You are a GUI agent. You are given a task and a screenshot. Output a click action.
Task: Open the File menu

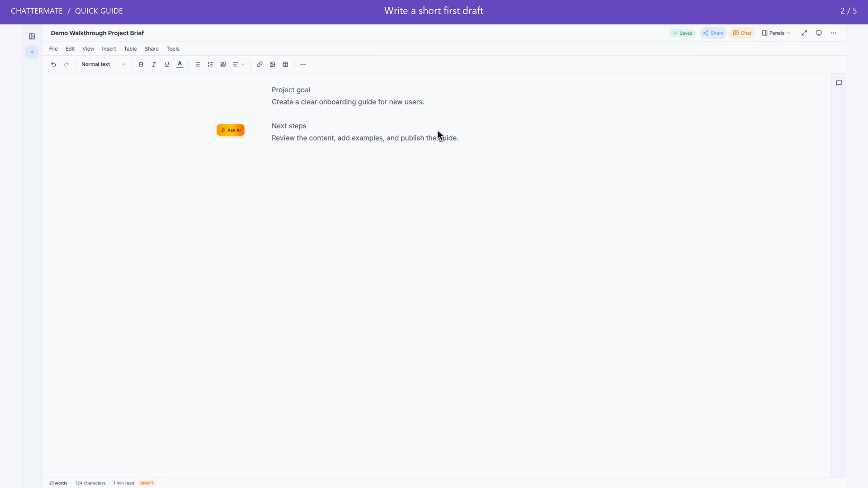click(x=53, y=49)
